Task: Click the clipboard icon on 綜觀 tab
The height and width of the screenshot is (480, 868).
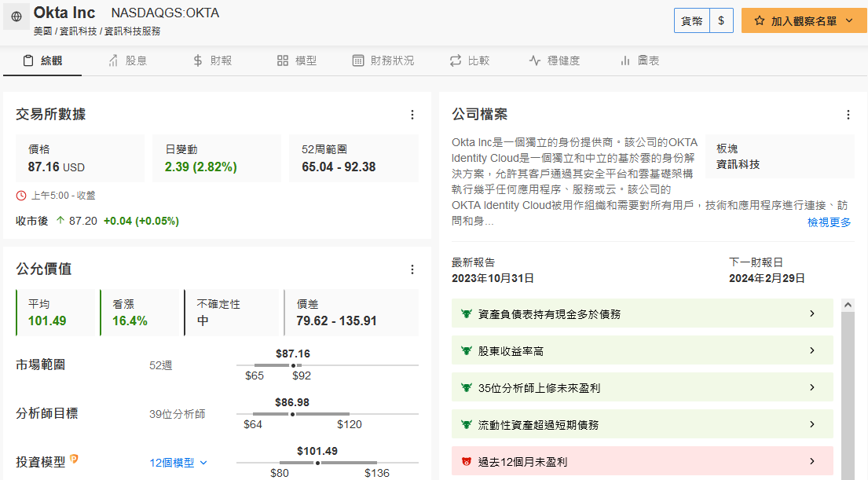Action: [28, 61]
